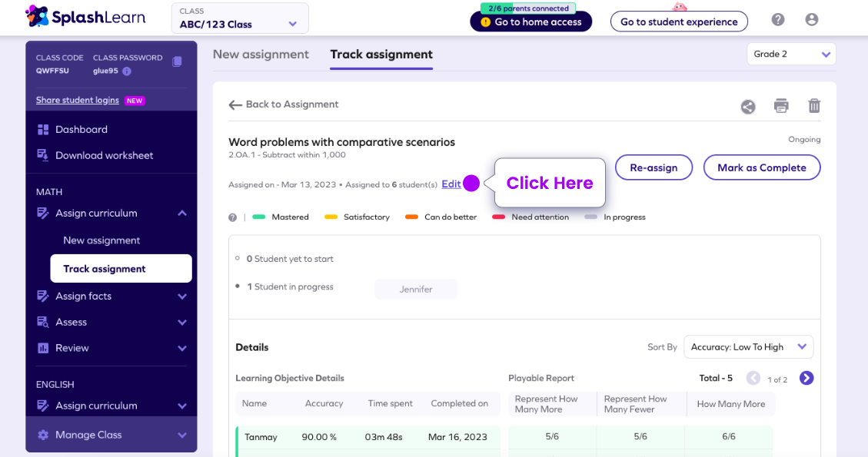
Task: Click Mark as Complete button
Action: click(761, 167)
